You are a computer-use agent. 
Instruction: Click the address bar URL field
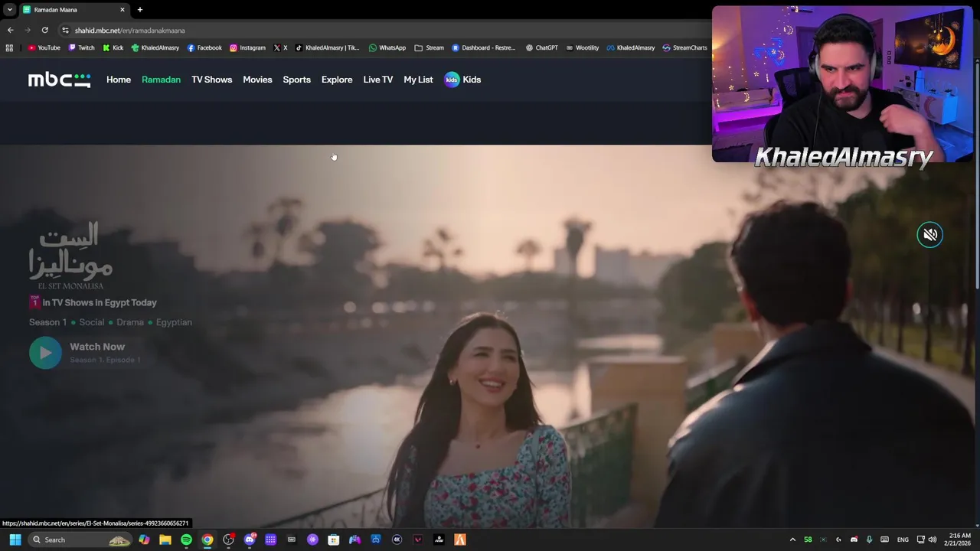383,30
